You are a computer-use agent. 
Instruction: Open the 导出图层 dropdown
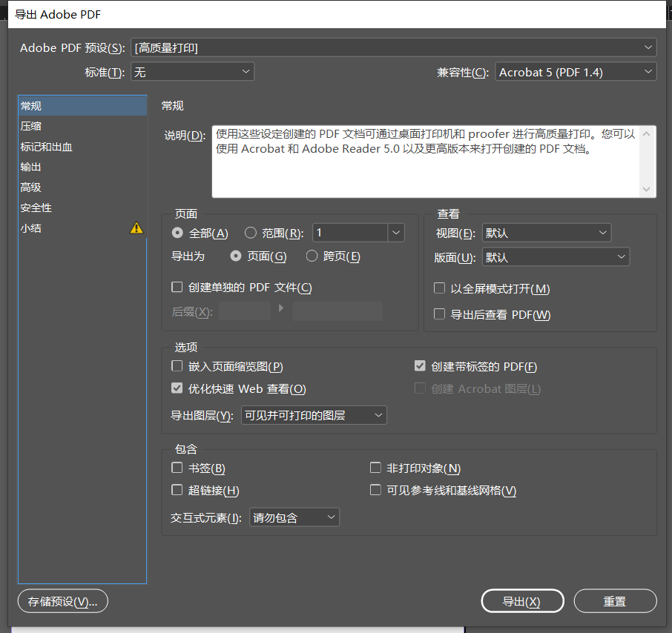click(x=314, y=415)
